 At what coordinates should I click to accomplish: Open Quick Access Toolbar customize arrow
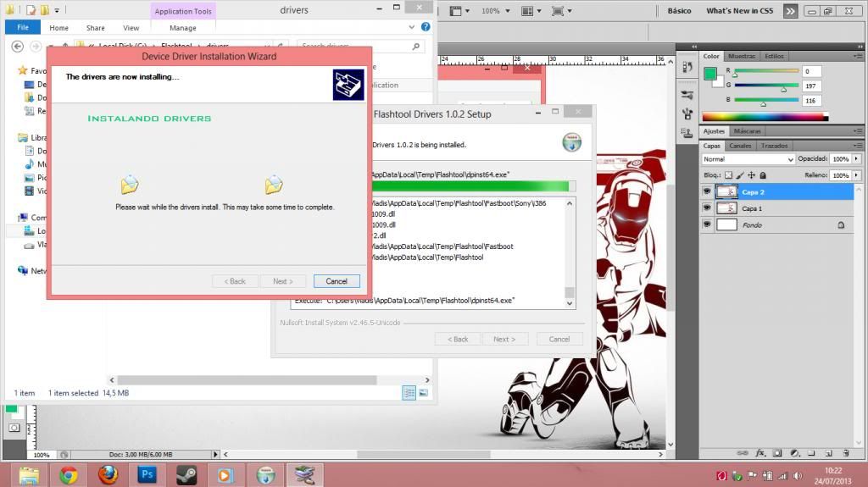57,10
